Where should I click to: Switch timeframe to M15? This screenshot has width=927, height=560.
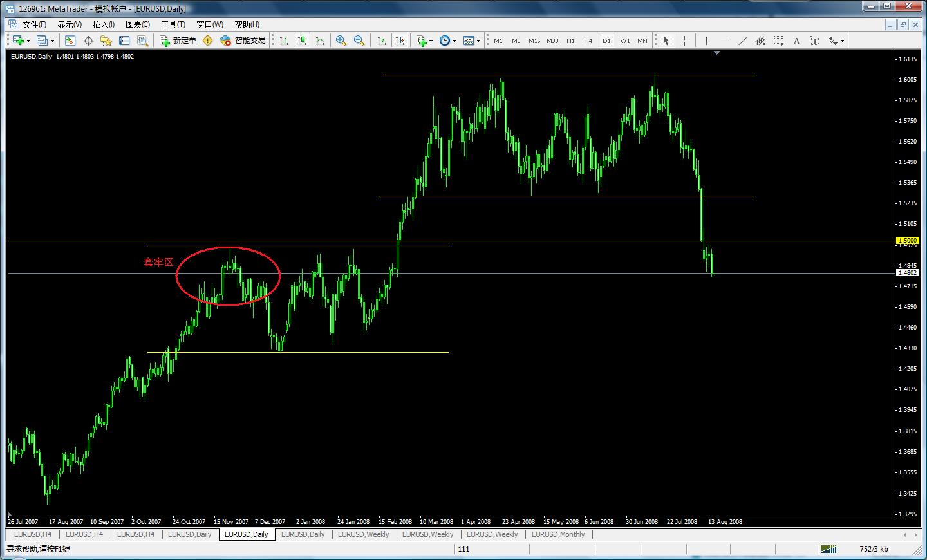pyautogui.click(x=534, y=41)
